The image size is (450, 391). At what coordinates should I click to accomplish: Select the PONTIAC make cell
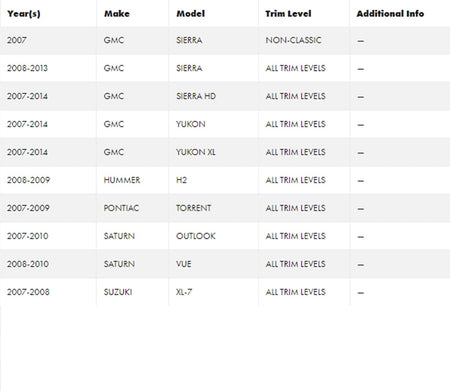121,208
